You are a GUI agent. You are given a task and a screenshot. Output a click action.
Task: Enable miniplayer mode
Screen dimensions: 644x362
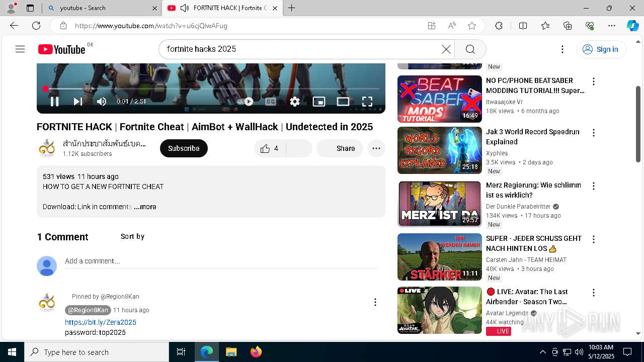[319, 102]
